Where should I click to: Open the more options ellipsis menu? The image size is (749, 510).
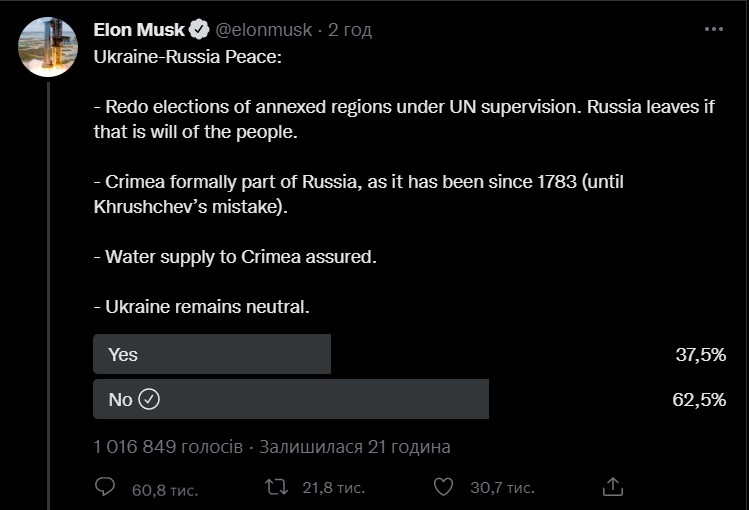(x=713, y=30)
